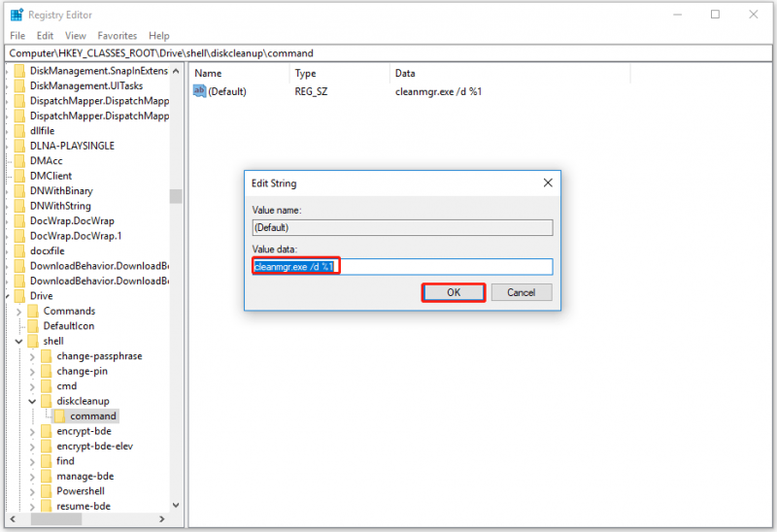Viewport: 777px width, 532px height.
Task: Click the Value data text field
Action: 402,267
